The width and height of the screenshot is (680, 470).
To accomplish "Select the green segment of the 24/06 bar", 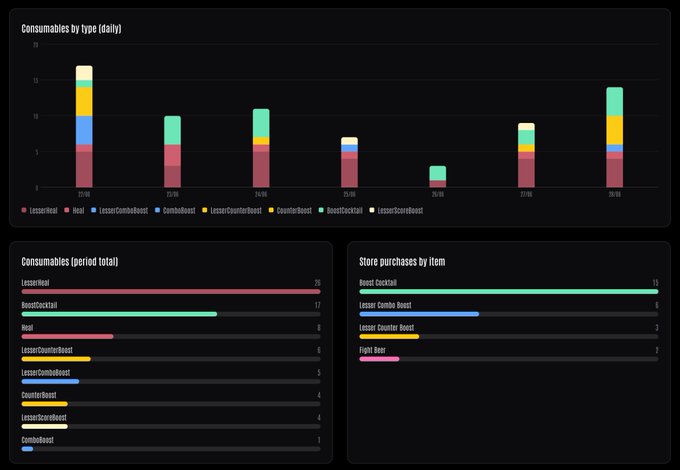I will coord(261,123).
